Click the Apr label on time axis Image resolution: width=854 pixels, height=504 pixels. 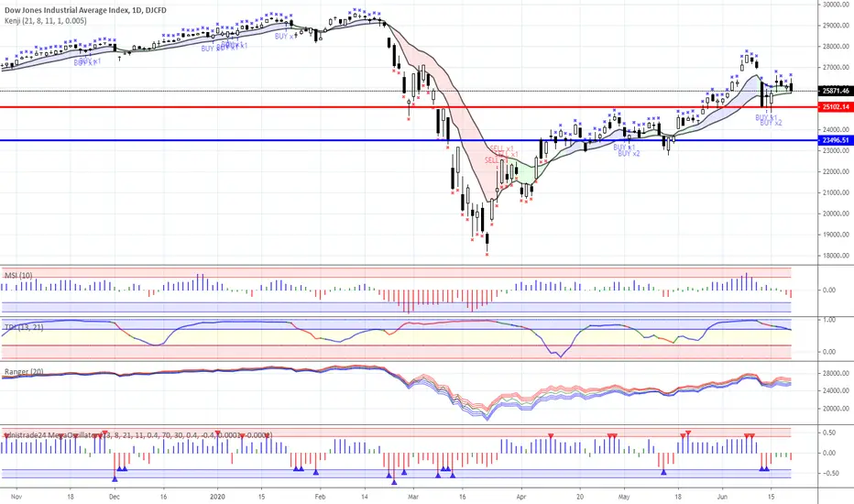(521, 497)
